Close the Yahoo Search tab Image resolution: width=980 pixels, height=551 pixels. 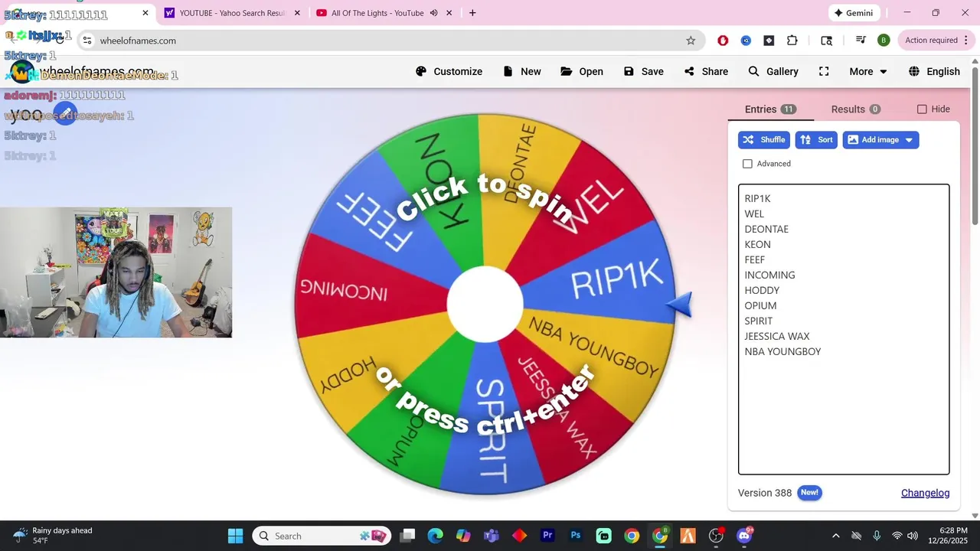pos(297,13)
